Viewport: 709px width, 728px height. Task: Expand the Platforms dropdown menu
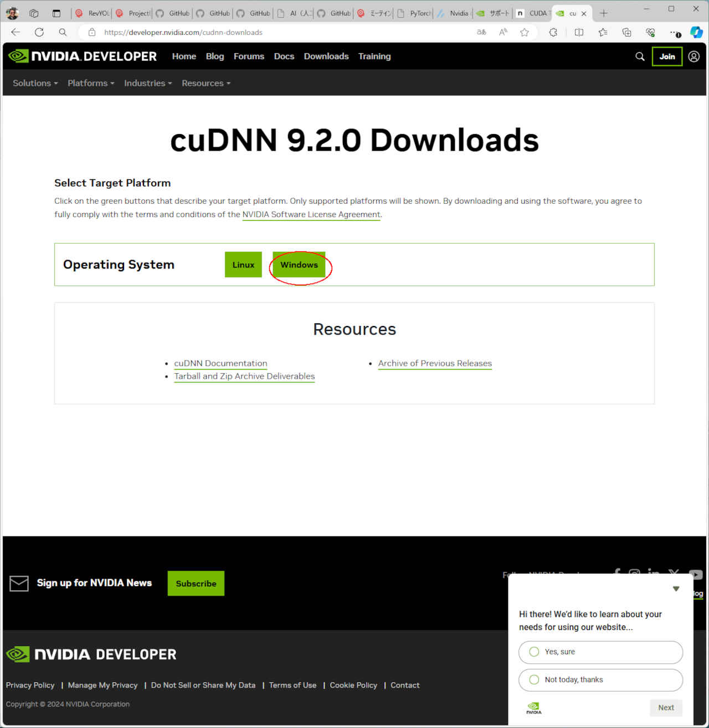[x=91, y=83]
